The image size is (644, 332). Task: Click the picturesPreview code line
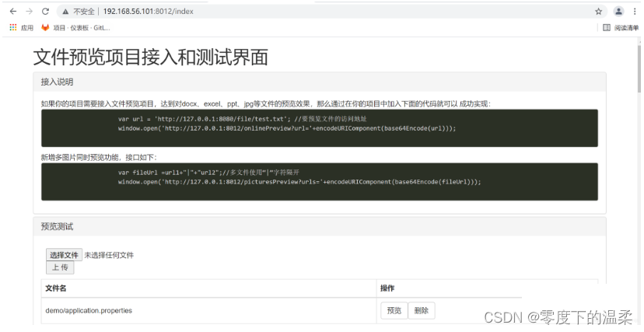pos(299,182)
